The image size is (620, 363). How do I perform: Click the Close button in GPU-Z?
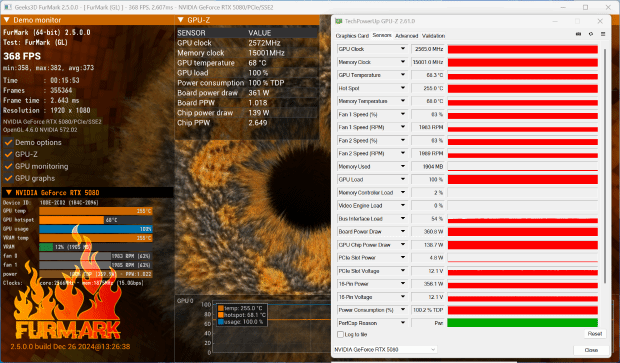(x=591, y=350)
